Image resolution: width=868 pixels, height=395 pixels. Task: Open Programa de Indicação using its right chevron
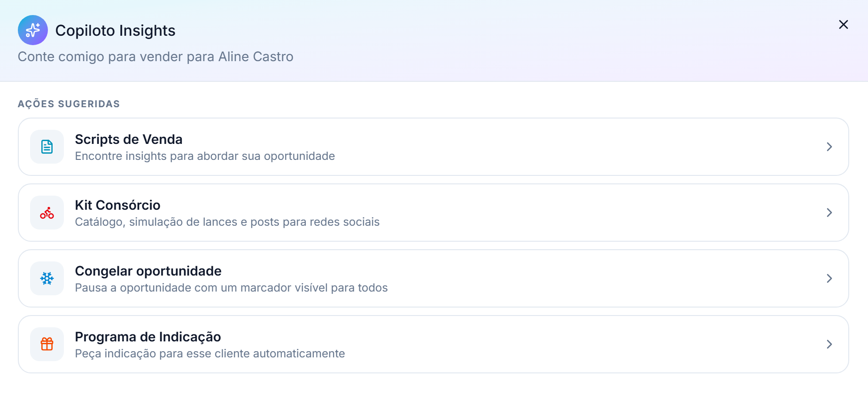click(x=829, y=344)
